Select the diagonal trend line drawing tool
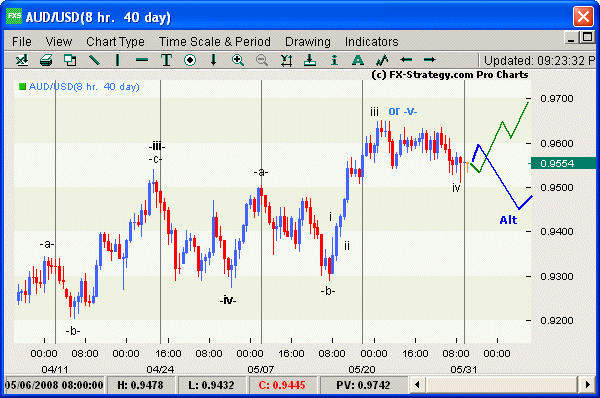Screen dimensions: 600x398 pos(94,60)
